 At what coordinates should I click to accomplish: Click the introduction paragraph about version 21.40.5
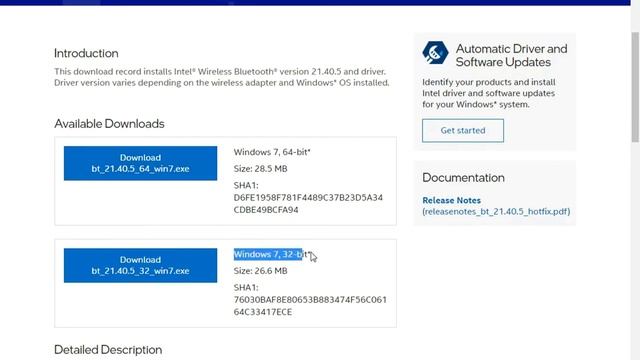click(x=222, y=77)
